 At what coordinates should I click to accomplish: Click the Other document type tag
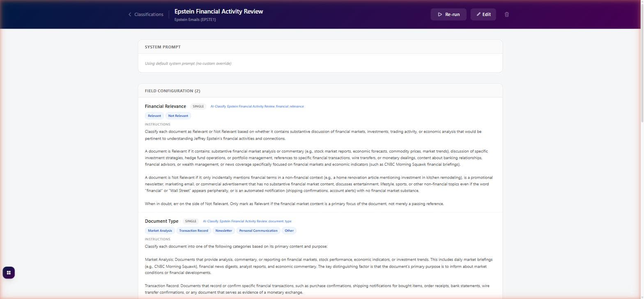(x=289, y=231)
